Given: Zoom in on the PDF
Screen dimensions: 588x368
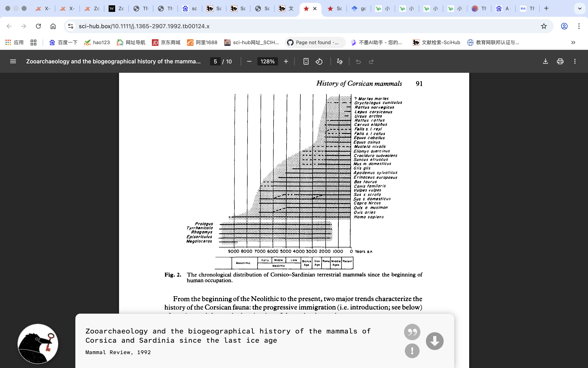Looking at the screenshot, I should [286, 62].
